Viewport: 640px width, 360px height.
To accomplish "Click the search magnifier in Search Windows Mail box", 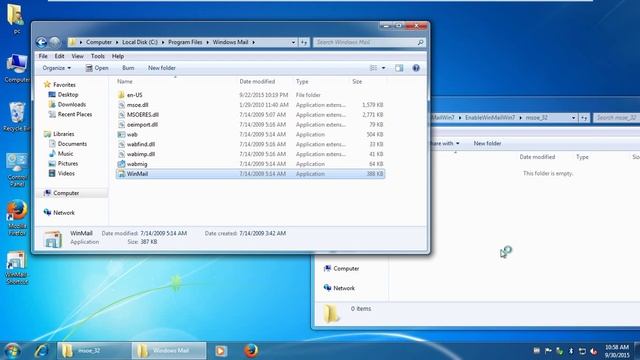I will (x=420, y=42).
